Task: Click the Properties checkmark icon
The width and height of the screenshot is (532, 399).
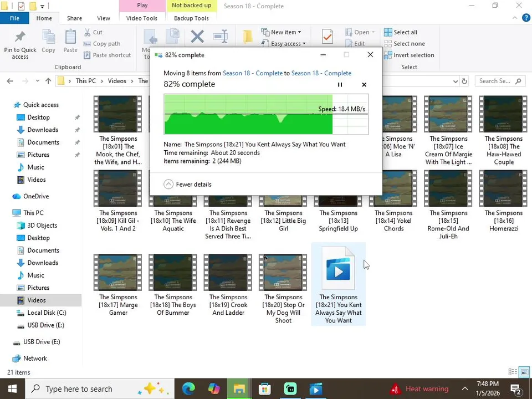Action: [328, 37]
